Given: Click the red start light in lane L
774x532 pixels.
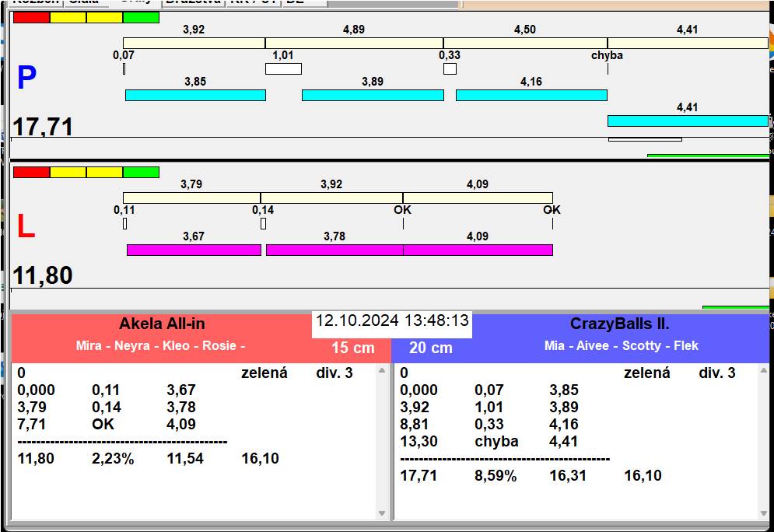Looking at the screenshot, I should 32,172.
